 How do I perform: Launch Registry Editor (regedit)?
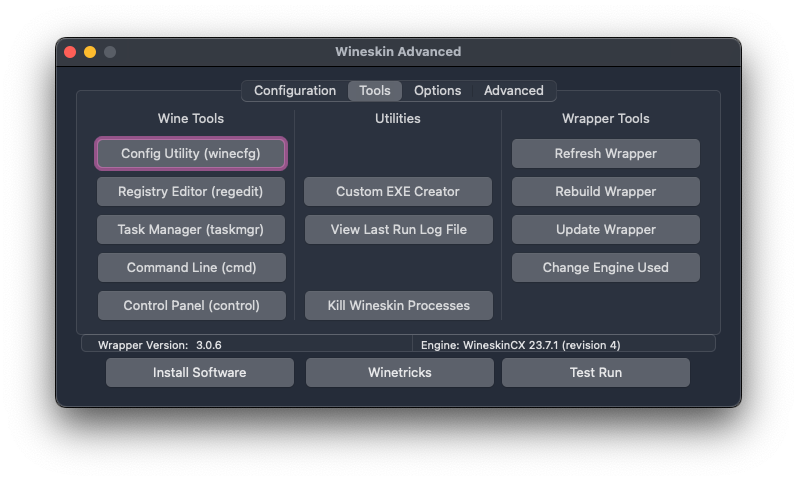[191, 191]
